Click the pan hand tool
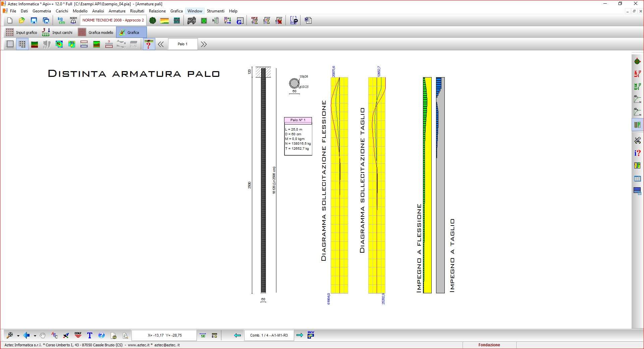 tap(42, 335)
